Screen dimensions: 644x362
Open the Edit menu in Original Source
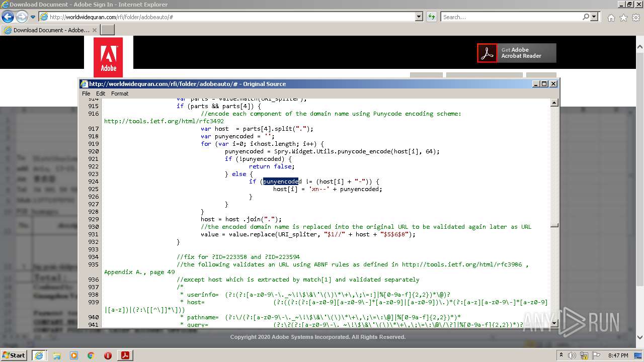pyautogui.click(x=101, y=94)
